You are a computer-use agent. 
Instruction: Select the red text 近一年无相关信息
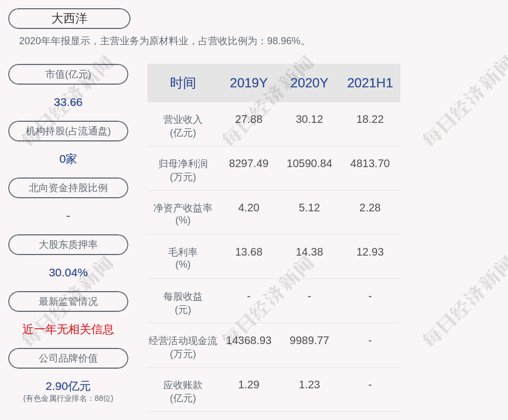point(68,329)
